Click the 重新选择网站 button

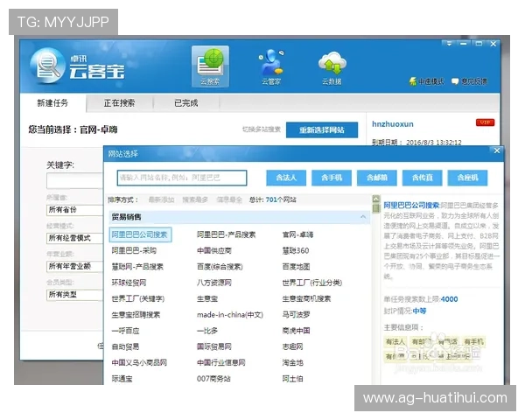tap(322, 130)
